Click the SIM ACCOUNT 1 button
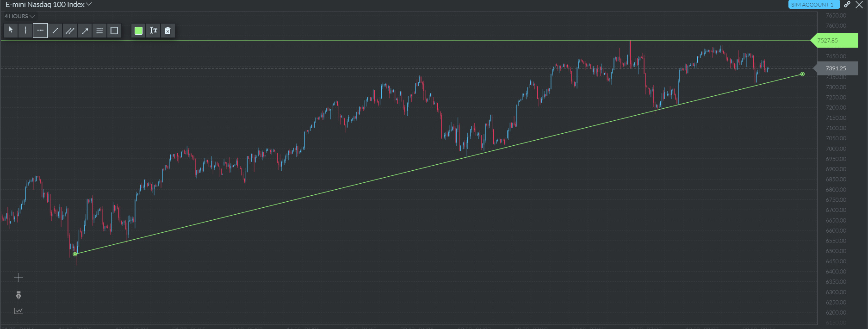The width and height of the screenshot is (868, 329). pyautogui.click(x=814, y=5)
